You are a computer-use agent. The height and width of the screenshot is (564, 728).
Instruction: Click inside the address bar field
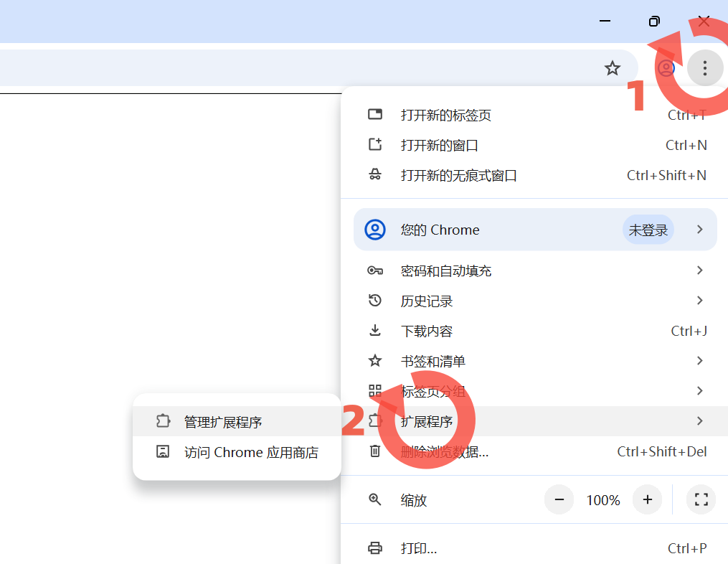point(297,68)
